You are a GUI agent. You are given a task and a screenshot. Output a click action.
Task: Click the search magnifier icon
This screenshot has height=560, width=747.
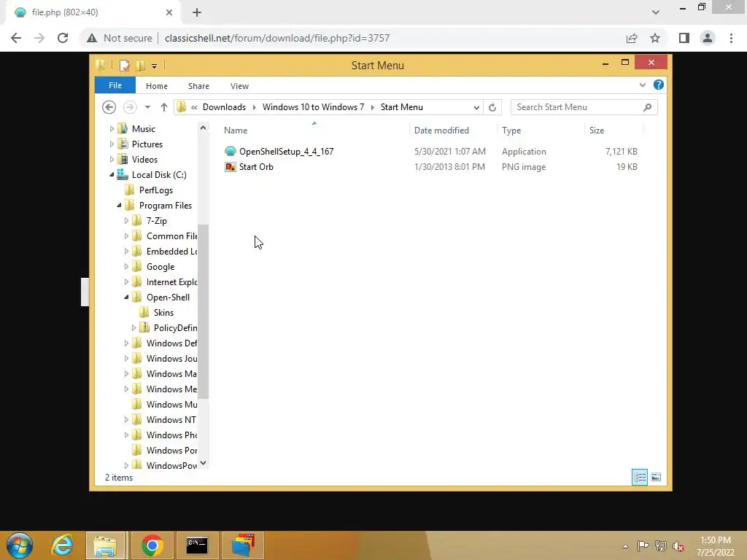coord(647,107)
